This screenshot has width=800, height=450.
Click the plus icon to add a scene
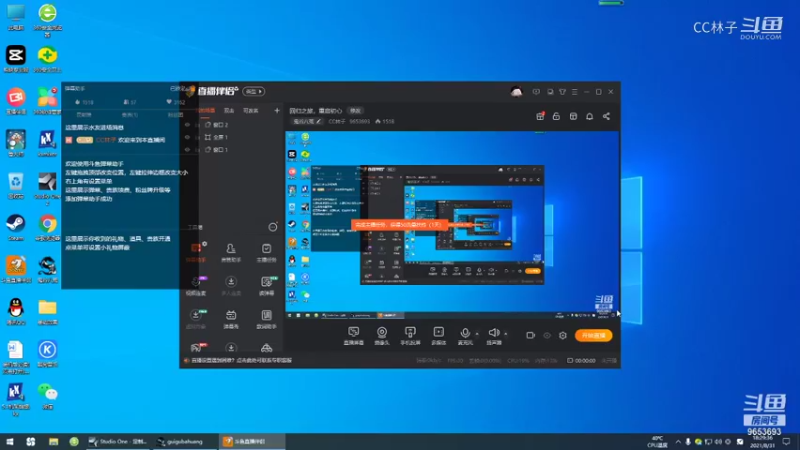click(277, 110)
